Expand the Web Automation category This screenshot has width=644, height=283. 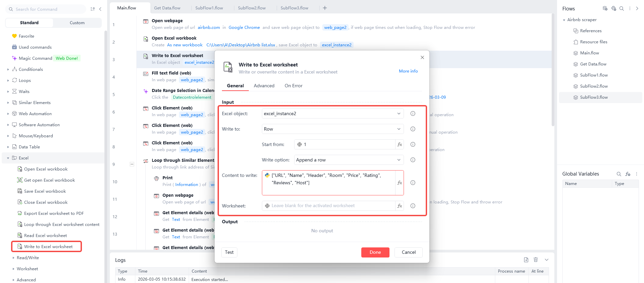pyautogui.click(x=8, y=114)
